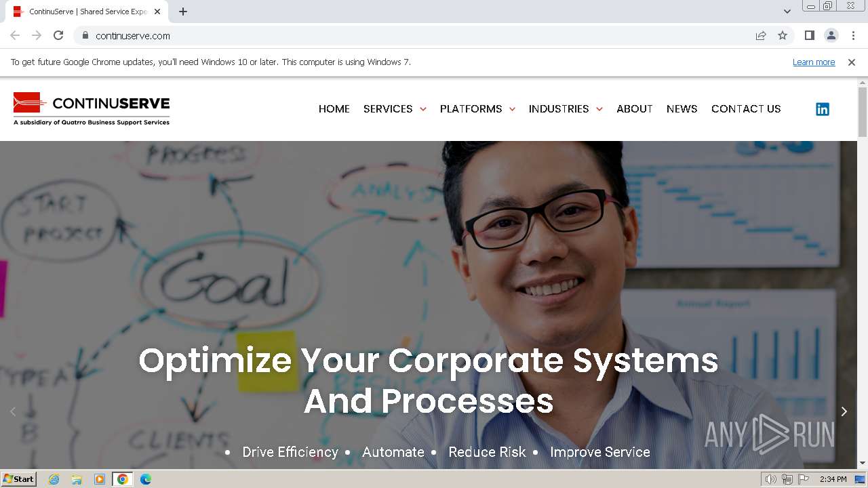
Task: View site information via the lock icon
Action: coord(85,35)
